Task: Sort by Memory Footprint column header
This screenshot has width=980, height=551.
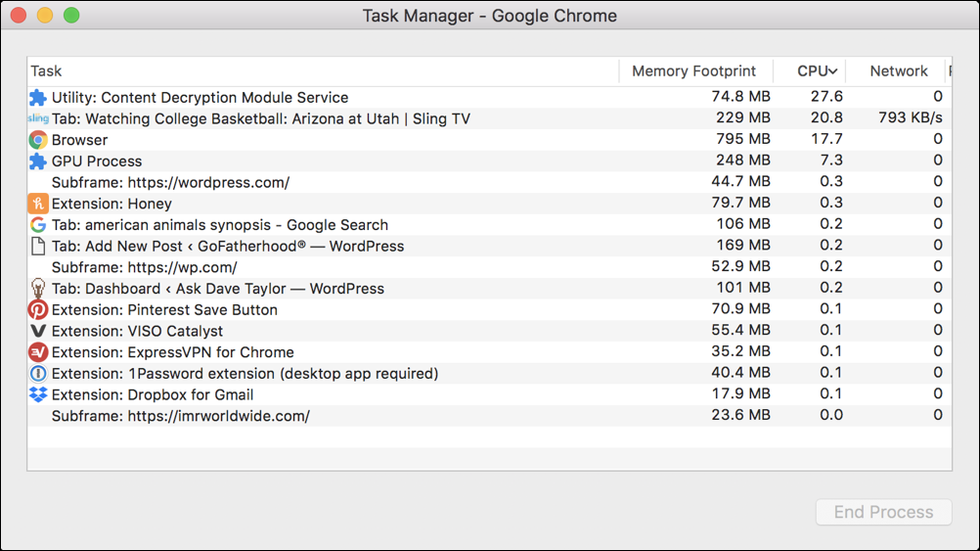Action: [695, 71]
